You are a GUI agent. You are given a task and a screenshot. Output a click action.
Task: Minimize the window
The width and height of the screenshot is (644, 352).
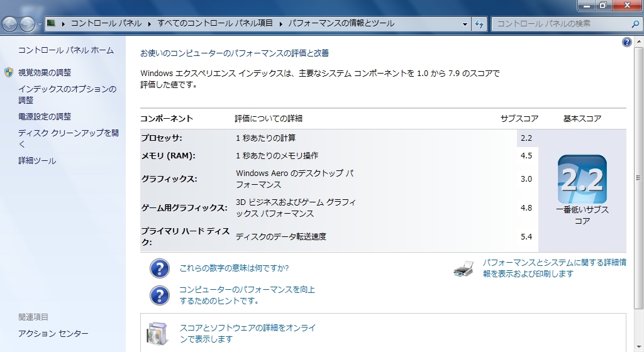tap(587, 5)
